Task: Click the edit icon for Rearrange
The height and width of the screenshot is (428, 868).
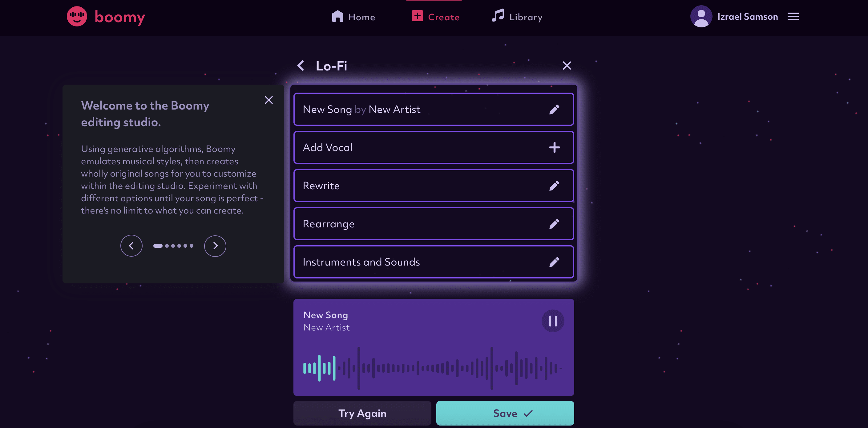Action: click(554, 223)
